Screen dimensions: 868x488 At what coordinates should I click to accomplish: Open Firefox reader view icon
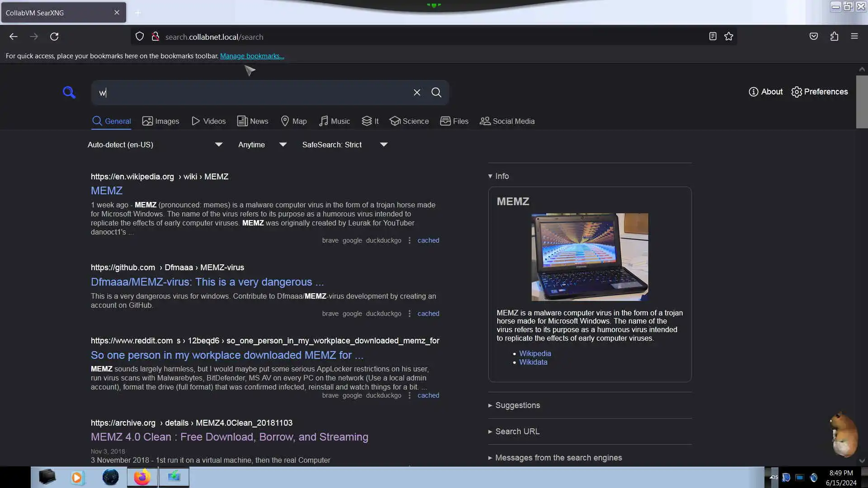(713, 37)
